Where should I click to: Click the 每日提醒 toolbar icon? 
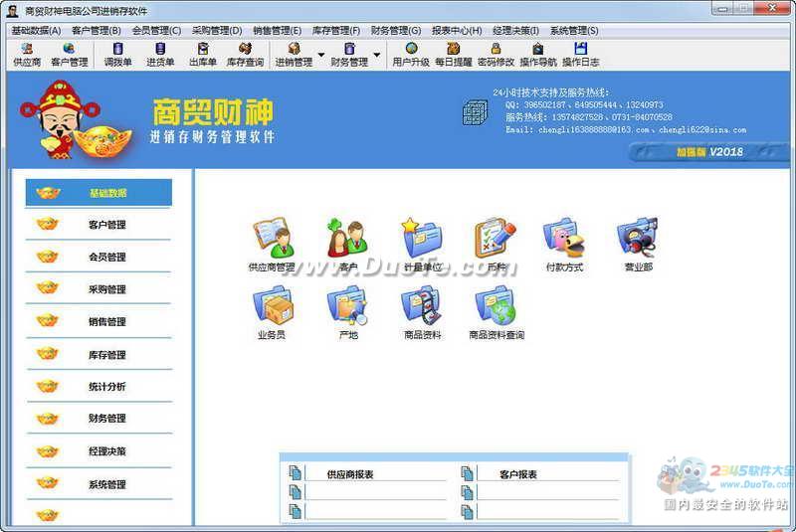453,55
